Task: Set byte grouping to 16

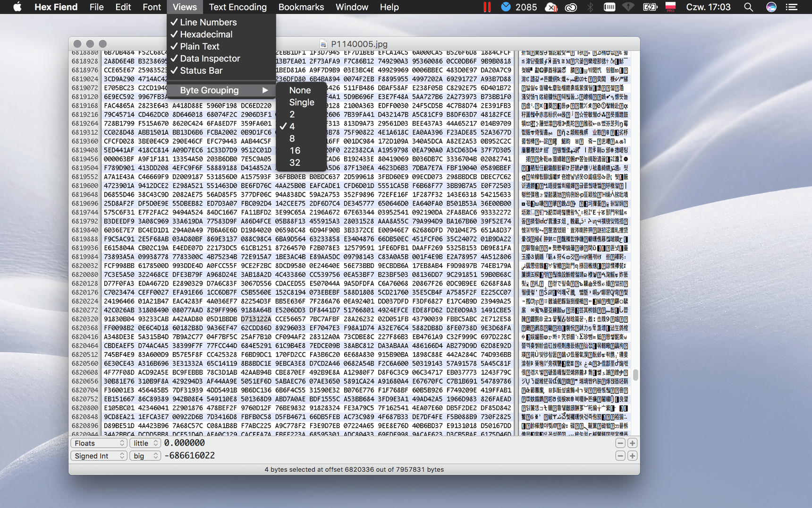Action: (301, 150)
